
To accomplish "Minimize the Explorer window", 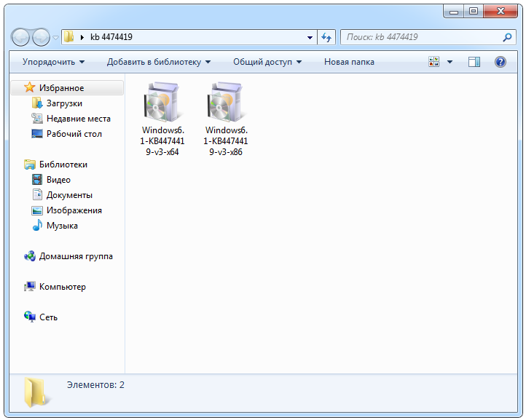I will [x=454, y=12].
